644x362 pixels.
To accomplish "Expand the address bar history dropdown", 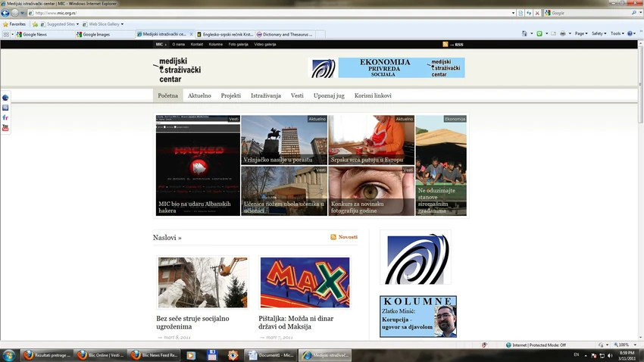I will (514, 13).
